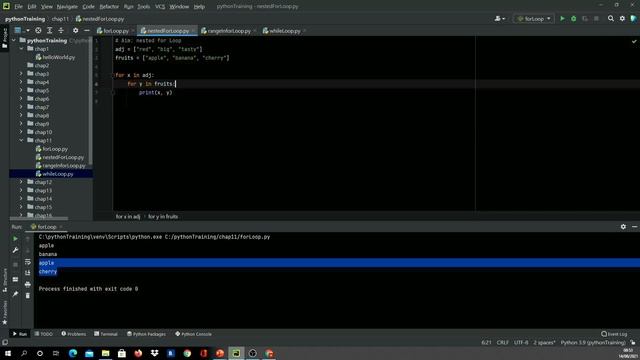The height and width of the screenshot is (360, 640).
Task: Open the File menu
Action: tap(18, 7)
